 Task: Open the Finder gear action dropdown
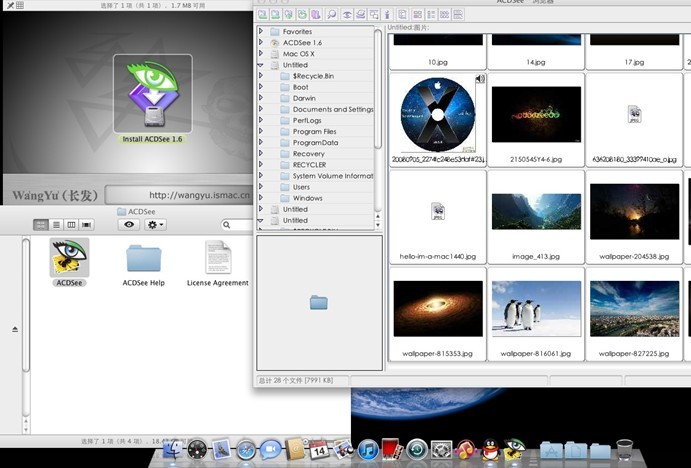pyautogui.click(x=155, y=225)
